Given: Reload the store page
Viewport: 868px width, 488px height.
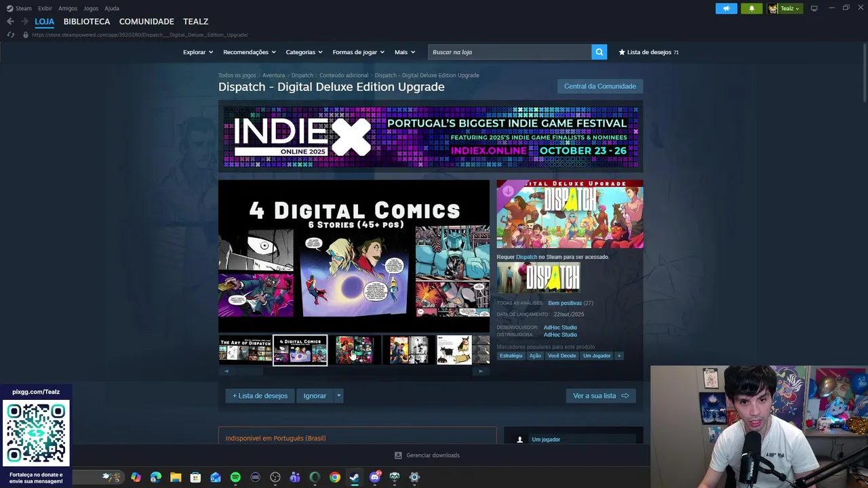Looking at the screenshot, I should 10,35.
